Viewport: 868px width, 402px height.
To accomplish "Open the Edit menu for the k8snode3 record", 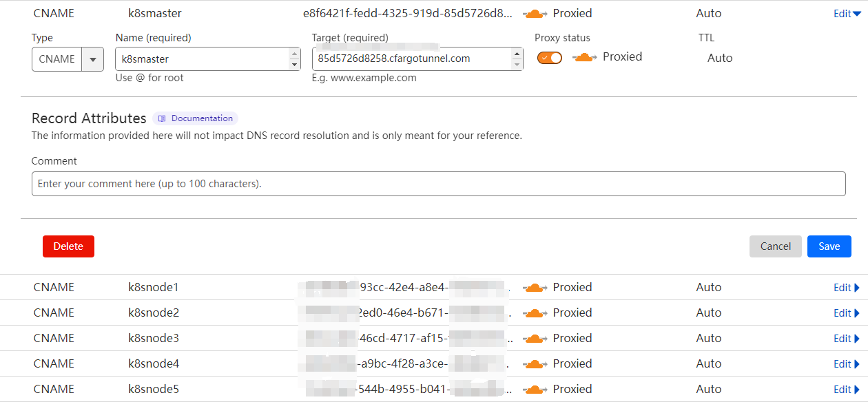I will (847, 338).
